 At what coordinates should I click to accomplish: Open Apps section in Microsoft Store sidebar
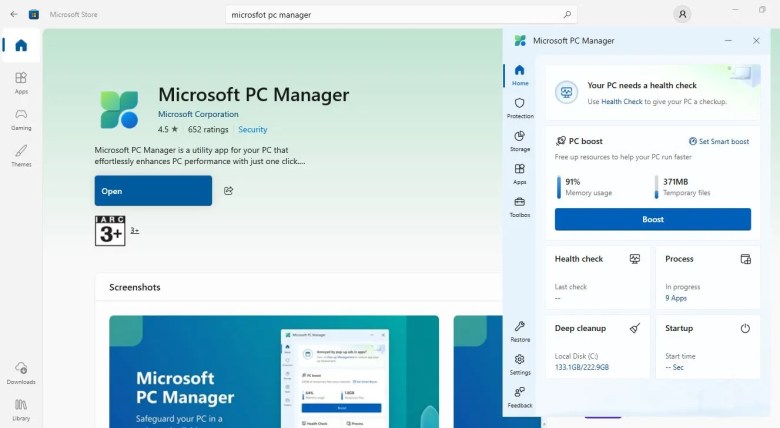[x=21, y=83]
